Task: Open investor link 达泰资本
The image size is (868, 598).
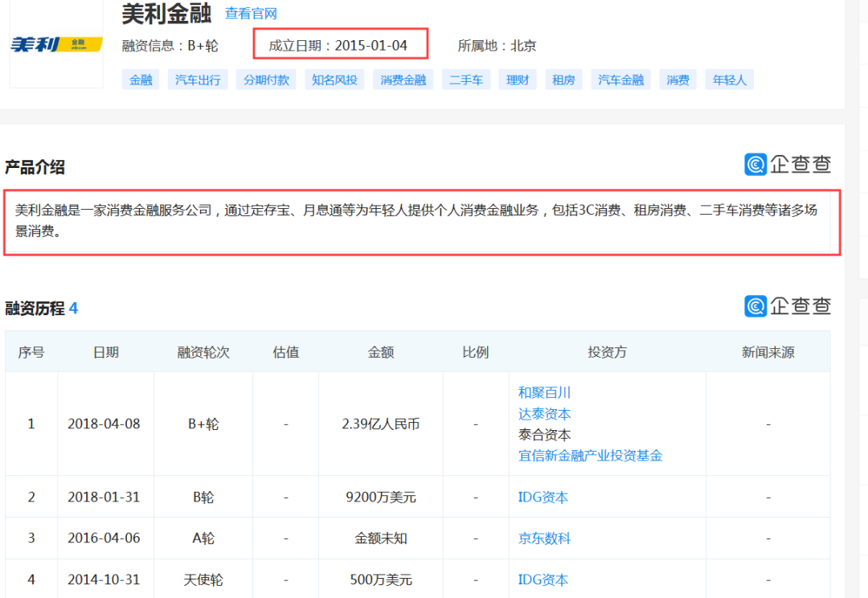Action: (544, 414)
